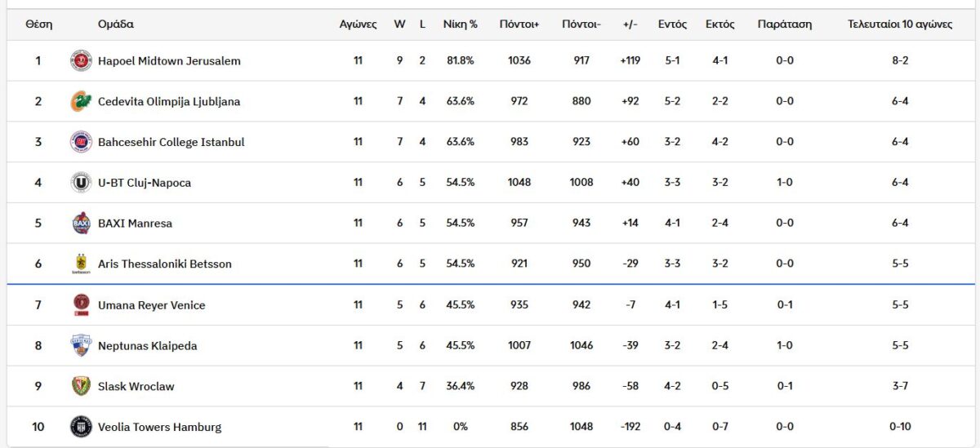Viewport: 980px width, 448px height.
Task: Click the Aris Thessaloniki Betsson logo
Action: click(81, 264)
